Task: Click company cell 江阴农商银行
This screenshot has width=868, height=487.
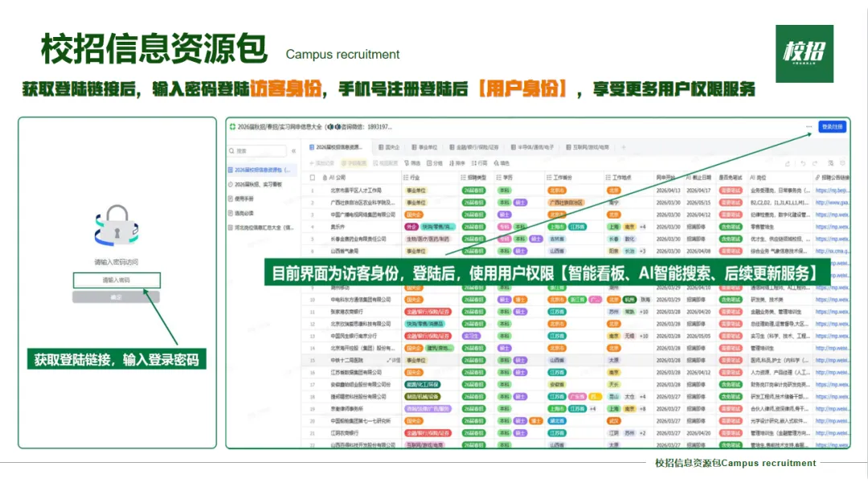Action: coord(344,433)
